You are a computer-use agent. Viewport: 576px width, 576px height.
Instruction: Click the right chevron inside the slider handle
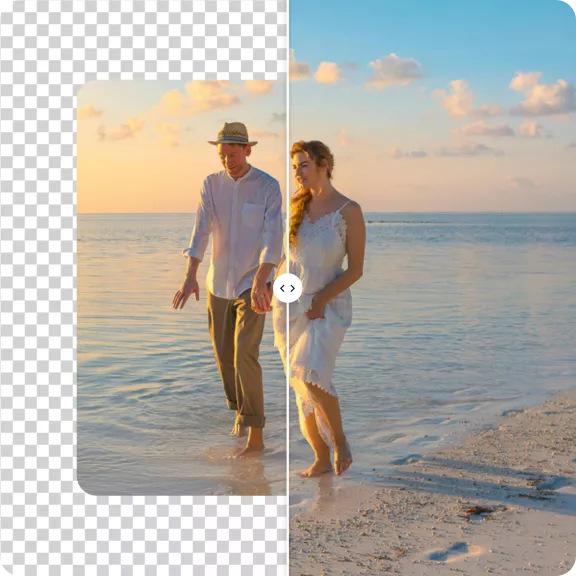293,289
